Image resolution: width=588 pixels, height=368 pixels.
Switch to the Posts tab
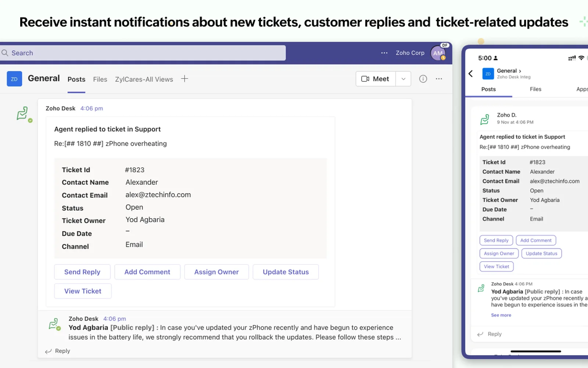[76, 79]
